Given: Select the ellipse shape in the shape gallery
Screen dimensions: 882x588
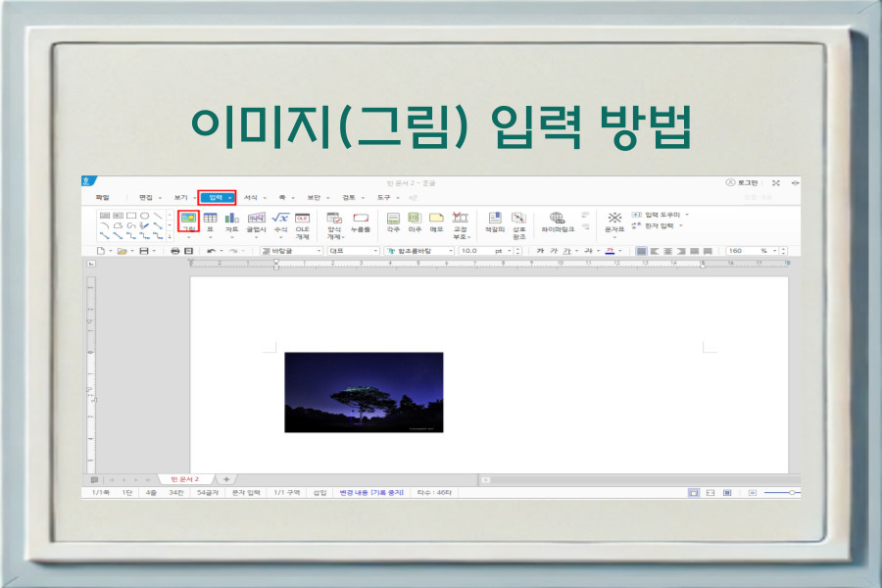Looking at the screenshot, I should [x=145, y=216].
